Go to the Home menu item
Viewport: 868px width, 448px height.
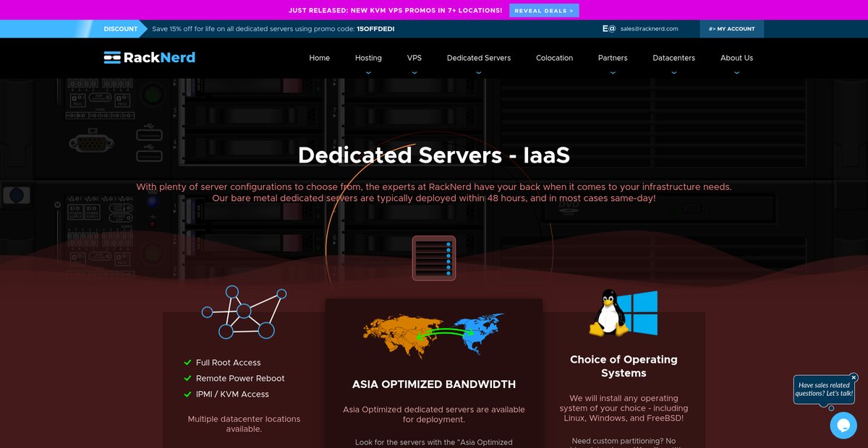319,58
